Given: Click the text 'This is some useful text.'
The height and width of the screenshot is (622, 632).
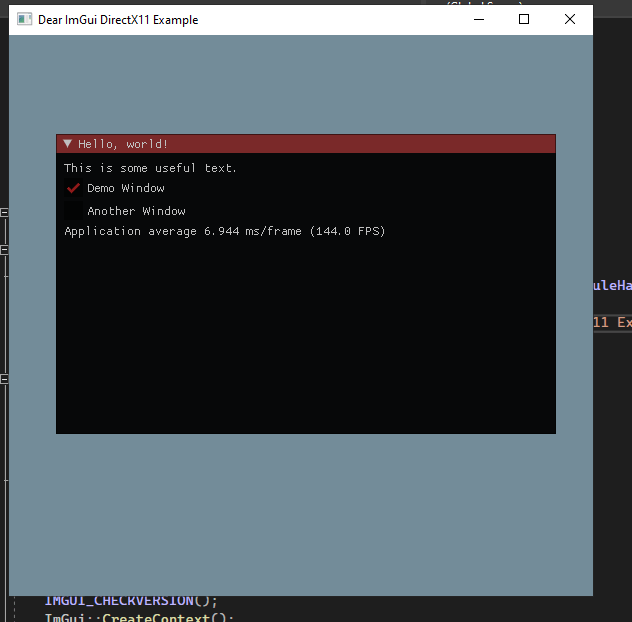Looking at the screenshot, I should (150, 168).
